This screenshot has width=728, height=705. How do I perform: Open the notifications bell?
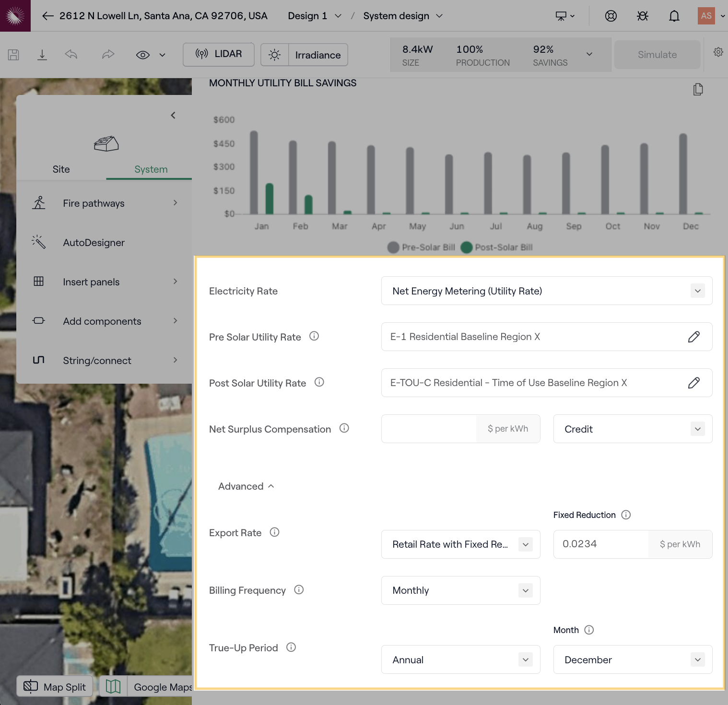tap(674, 16)
